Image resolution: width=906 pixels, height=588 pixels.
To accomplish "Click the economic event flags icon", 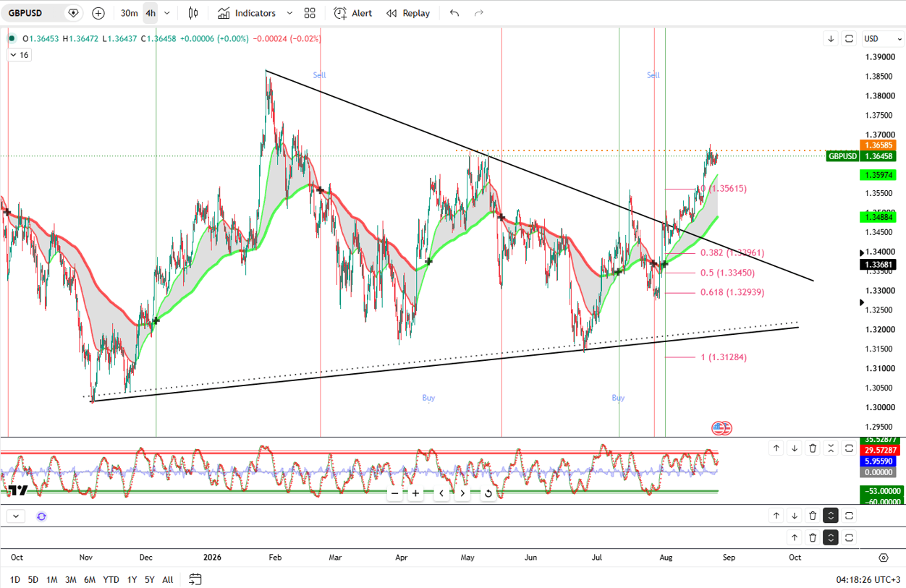I will pos(721,428).
